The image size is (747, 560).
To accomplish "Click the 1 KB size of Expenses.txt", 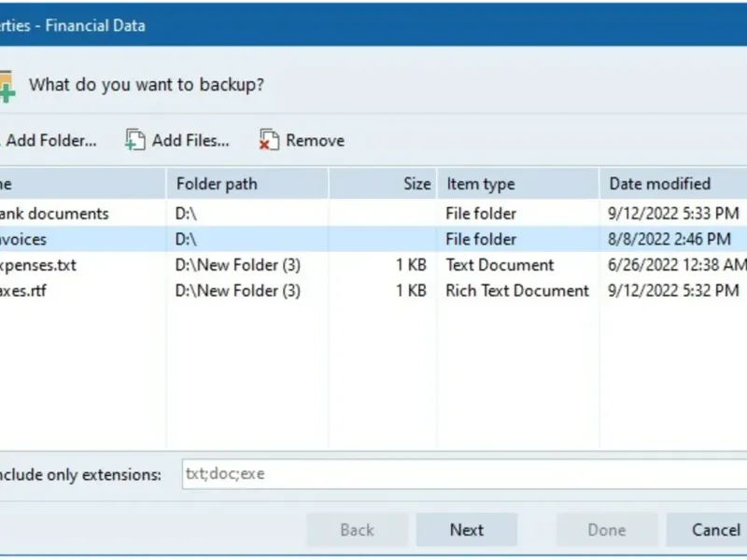I will tap(411, 265).
